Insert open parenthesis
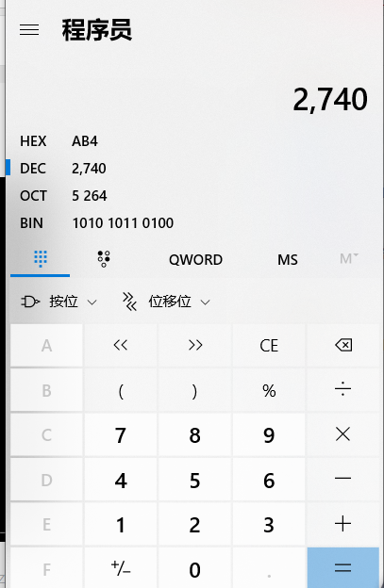The image size is (384, 588). coord(121,390)
